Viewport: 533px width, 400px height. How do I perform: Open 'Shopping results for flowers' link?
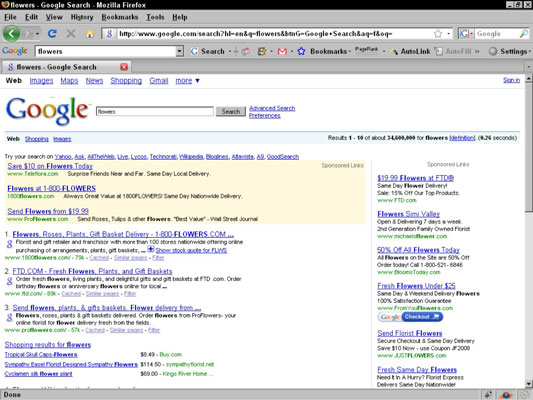(48, 345)
